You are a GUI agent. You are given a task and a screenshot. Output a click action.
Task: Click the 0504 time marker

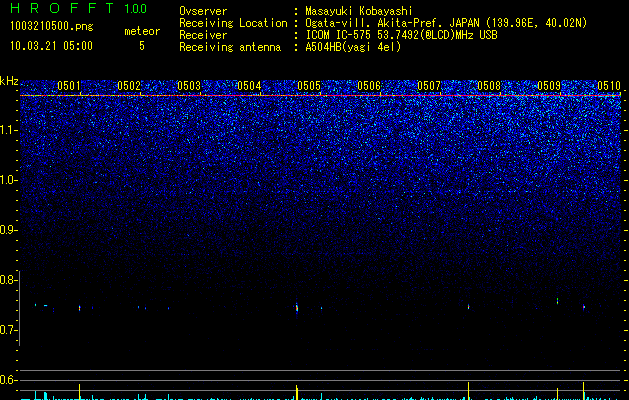tap(249, 86)
